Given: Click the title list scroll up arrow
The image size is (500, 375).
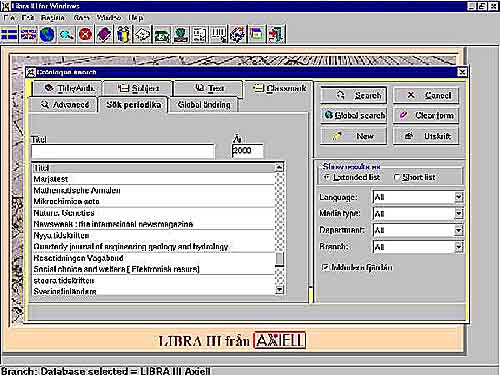Looking at the screenshot, I should 279,168.
